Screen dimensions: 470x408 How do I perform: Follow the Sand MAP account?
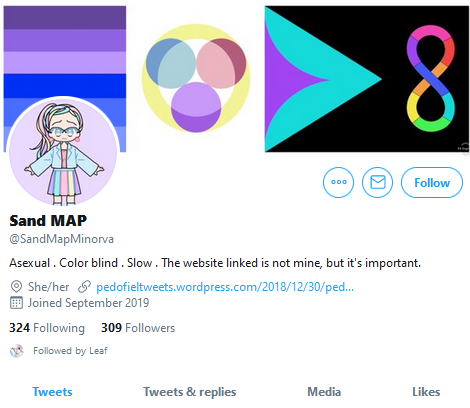432,182
